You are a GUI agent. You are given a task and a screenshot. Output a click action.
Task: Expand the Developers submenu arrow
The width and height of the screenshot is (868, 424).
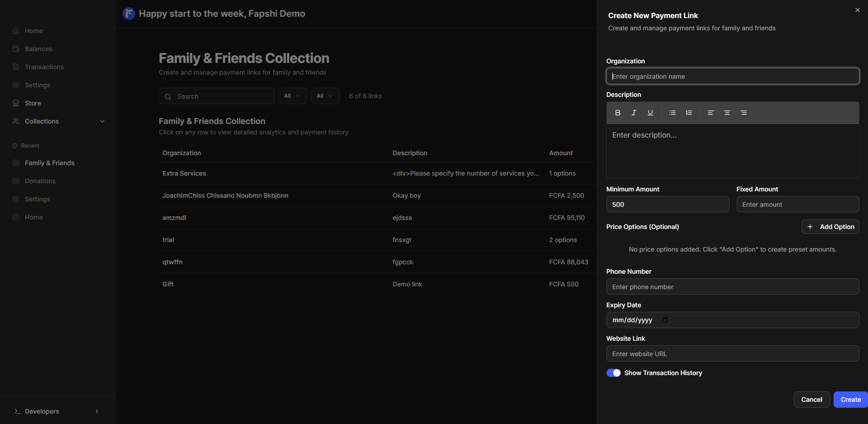point(97,411)
